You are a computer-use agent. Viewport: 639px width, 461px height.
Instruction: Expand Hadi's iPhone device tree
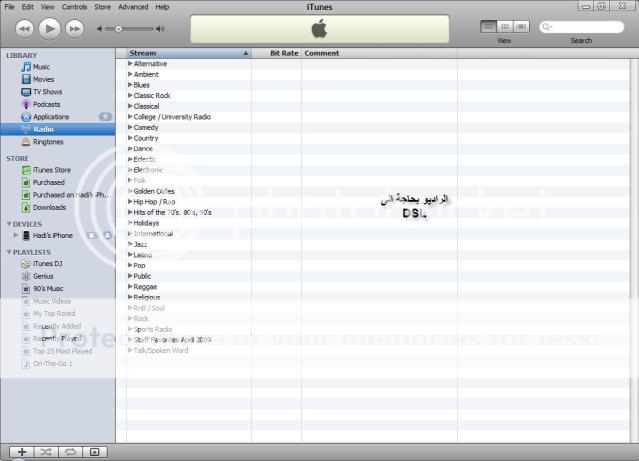tap(15, 235)
